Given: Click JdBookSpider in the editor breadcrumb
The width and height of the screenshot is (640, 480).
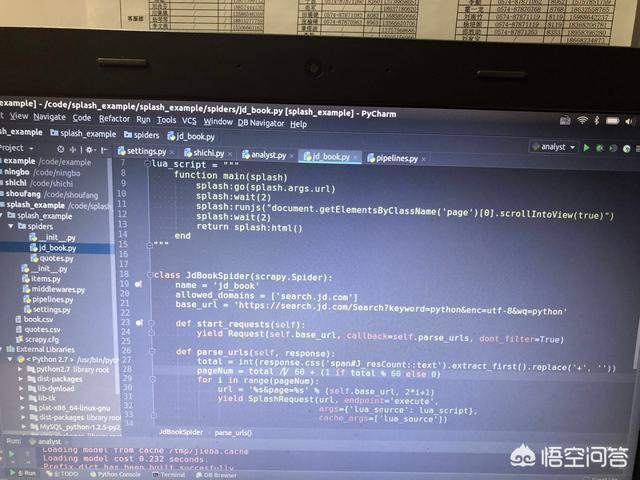Looking at the screenshot, I should click(x=181, y=432).
